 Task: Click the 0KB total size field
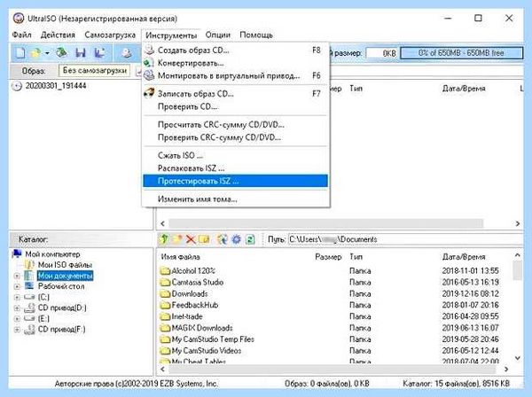[382, 53]
